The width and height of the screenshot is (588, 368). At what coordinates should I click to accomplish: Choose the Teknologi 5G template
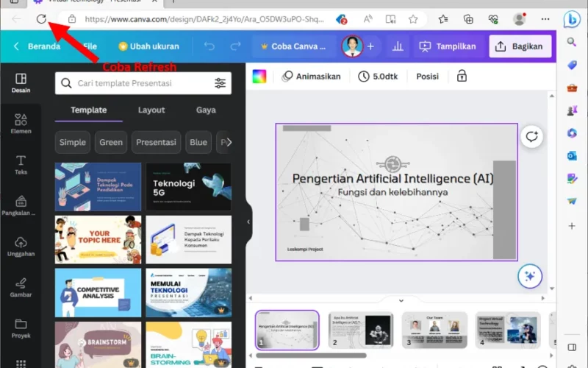pos(188,187)
